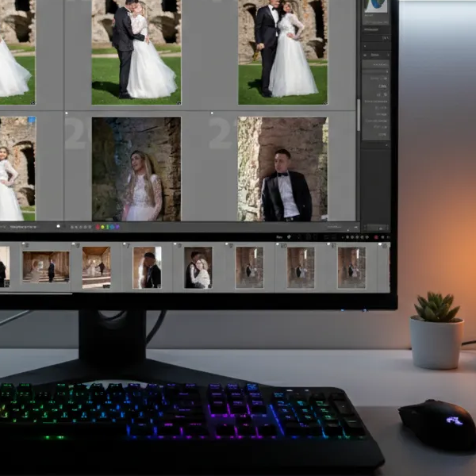This screenshot has height=476, width=476.
Task: Select the filmstrip thumbnail of couple embracing closely
Action: point(198,267)
